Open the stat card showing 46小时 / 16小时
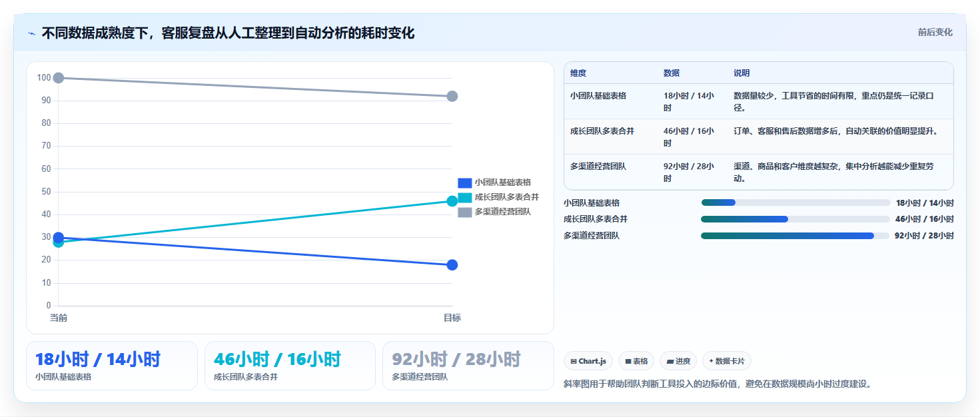Viewport: 980px width, 417px height. tap(290, 366)
